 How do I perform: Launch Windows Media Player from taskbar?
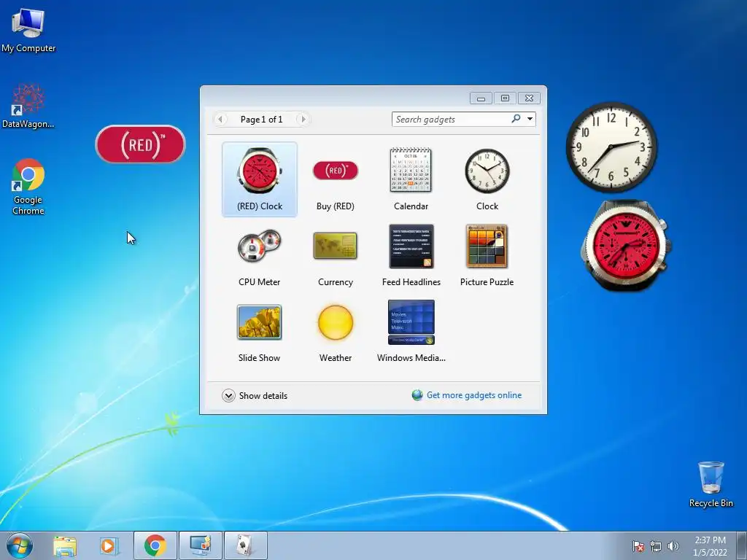[109, 545]
